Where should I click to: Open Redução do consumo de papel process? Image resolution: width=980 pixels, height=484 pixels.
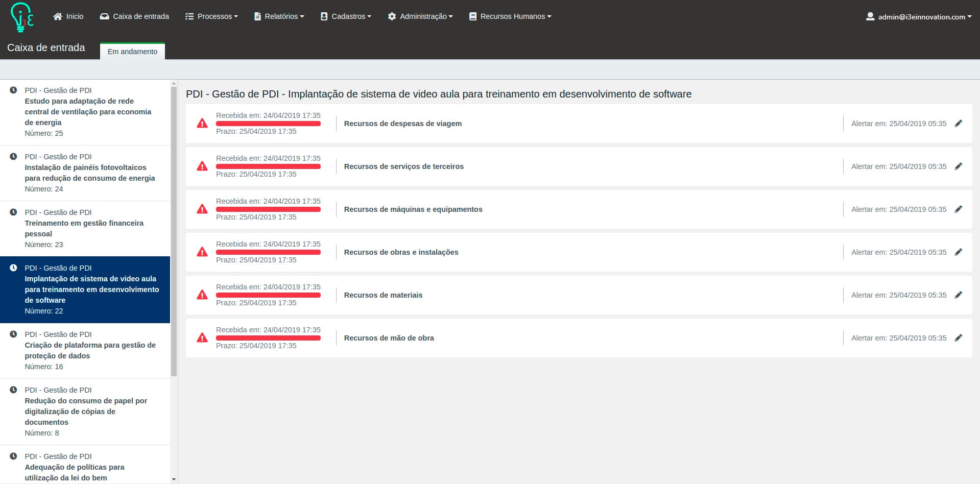click(85, 412)
